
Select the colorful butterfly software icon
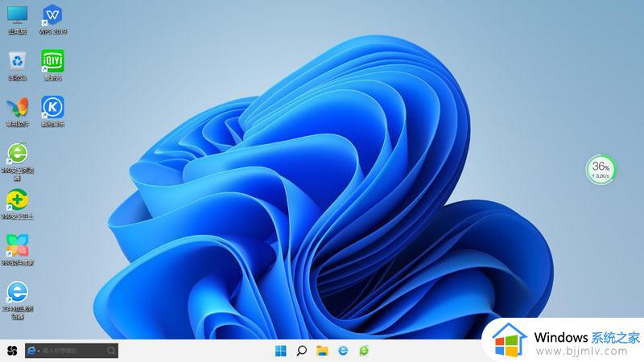pyautogui.click(x=17, y=112)
